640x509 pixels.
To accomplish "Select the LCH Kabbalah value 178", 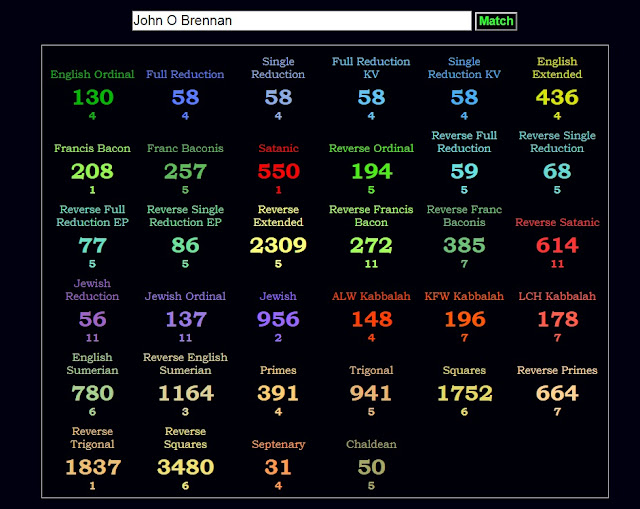I will (x=558, y=319).
